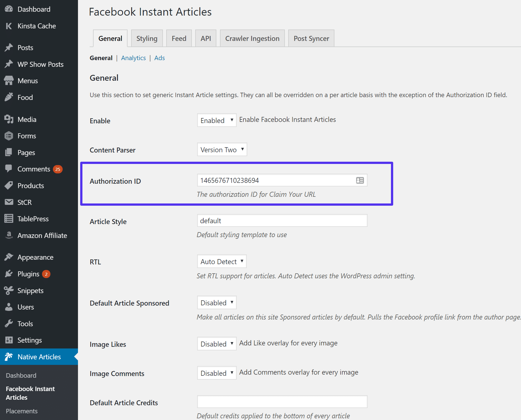
Task: Open the Comments section showing 25 pending
Action: point(34,169)
